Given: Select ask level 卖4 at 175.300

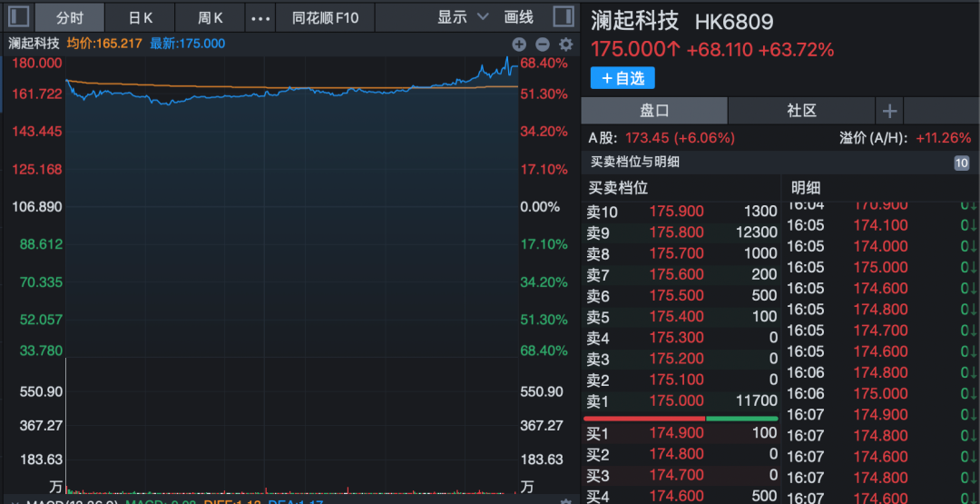Looking at the screenshot, I should [x=681, y=338].
